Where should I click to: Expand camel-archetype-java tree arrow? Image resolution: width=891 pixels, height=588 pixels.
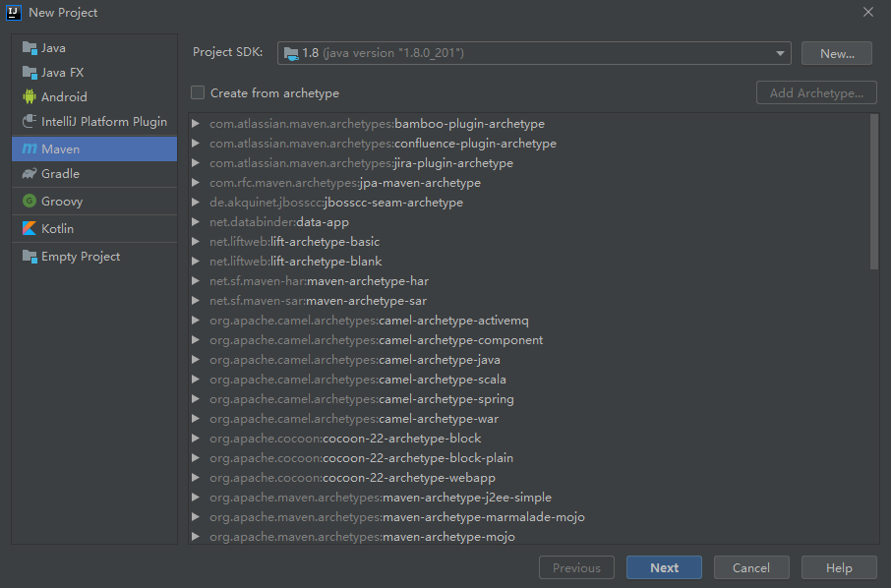click(x=196, y=359)
